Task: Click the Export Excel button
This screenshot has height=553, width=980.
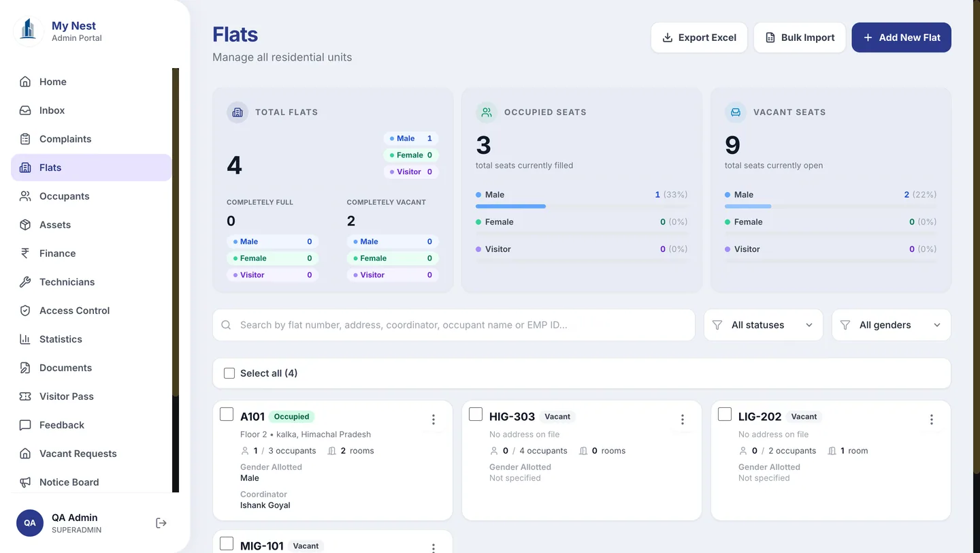Action: tap(699, 37)
